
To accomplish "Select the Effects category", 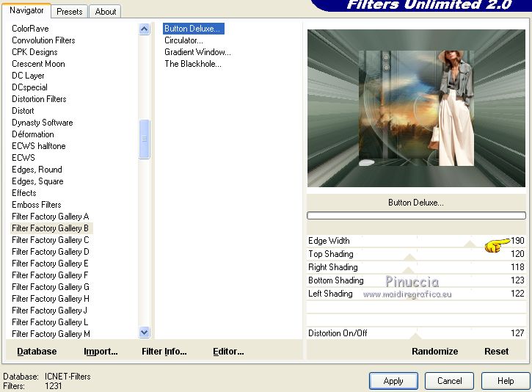I will tap(24, 193).
